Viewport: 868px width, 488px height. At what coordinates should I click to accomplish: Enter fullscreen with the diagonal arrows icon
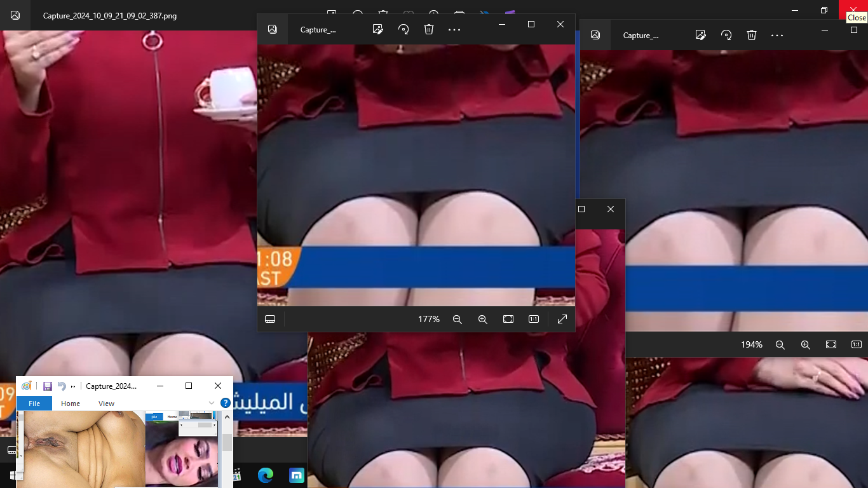point(562,319)
